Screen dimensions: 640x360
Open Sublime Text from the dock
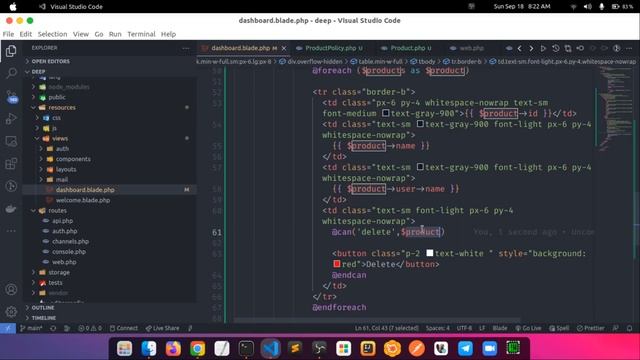click(295, 349)
